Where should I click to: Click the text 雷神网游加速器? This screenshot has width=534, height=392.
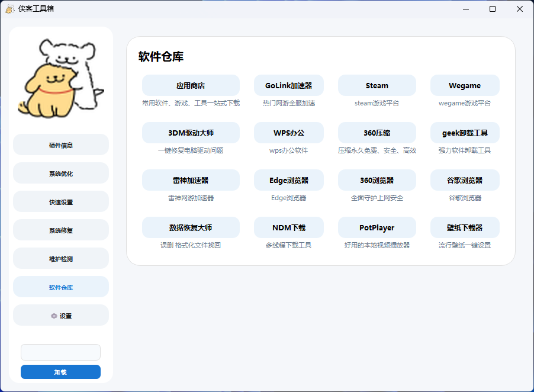point(191,198)
